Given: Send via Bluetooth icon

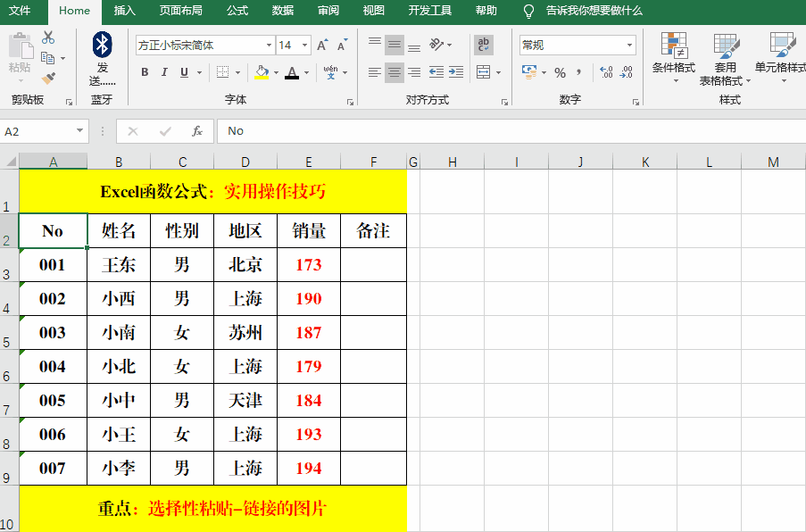Looking at the screenshot, I should click(103, 45).
